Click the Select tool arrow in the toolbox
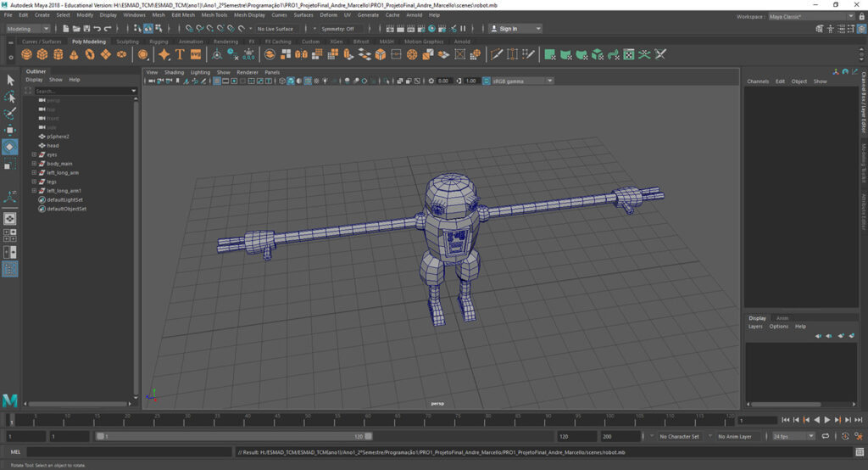The width and height of the screenshot is (868, 470). pyautogui.click(x=10, y=80)
